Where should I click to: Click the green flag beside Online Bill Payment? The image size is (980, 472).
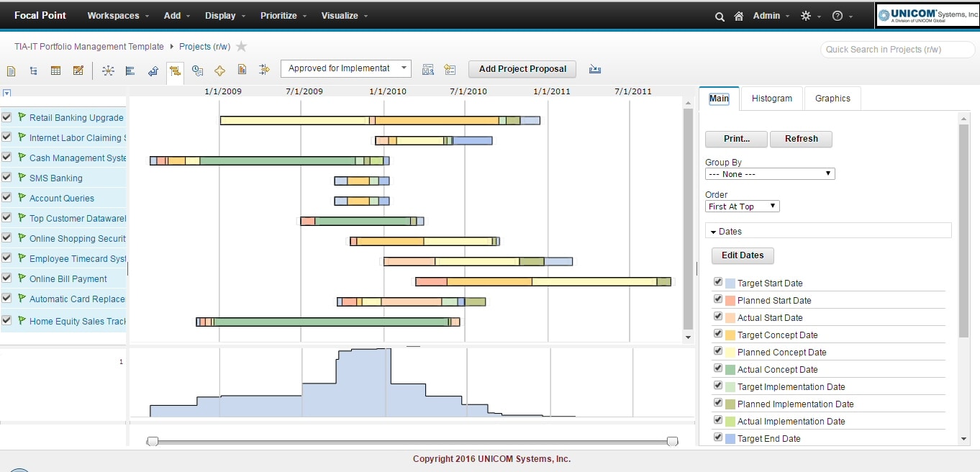coord(22,278)
